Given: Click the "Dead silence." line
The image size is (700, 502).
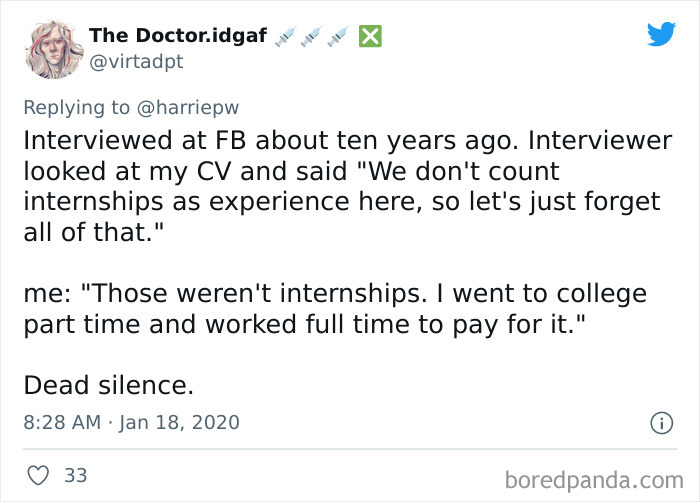Looking at the screenshot, I should [x=108, y=385].
